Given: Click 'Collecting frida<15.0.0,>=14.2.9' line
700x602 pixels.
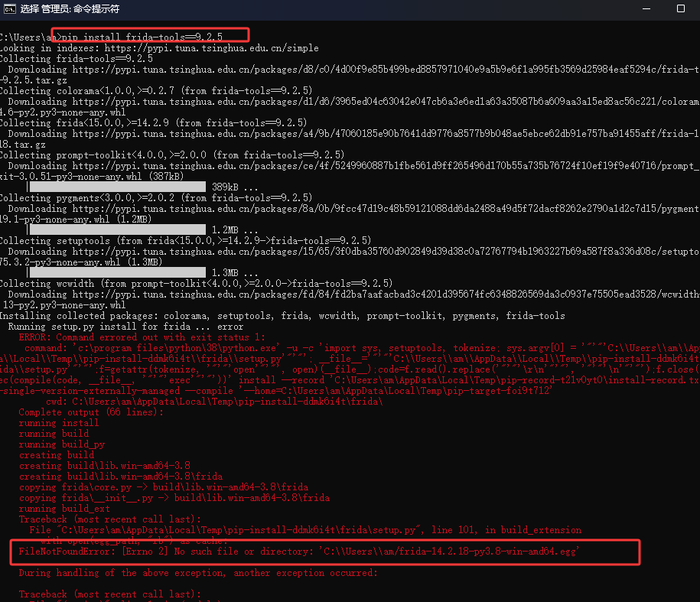Looking at the screenshot, I should click(x=154, y=122).
